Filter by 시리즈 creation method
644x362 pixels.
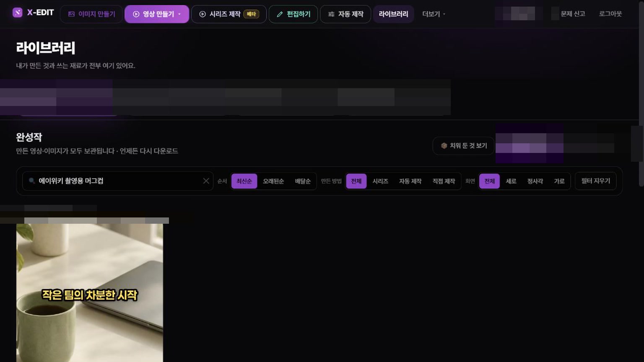[x=380, y=181]
